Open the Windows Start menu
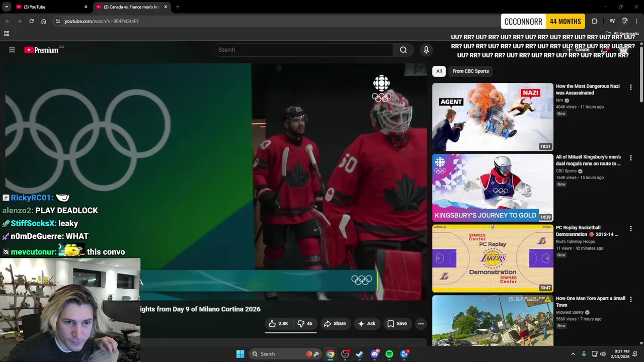 pos(240,354)
